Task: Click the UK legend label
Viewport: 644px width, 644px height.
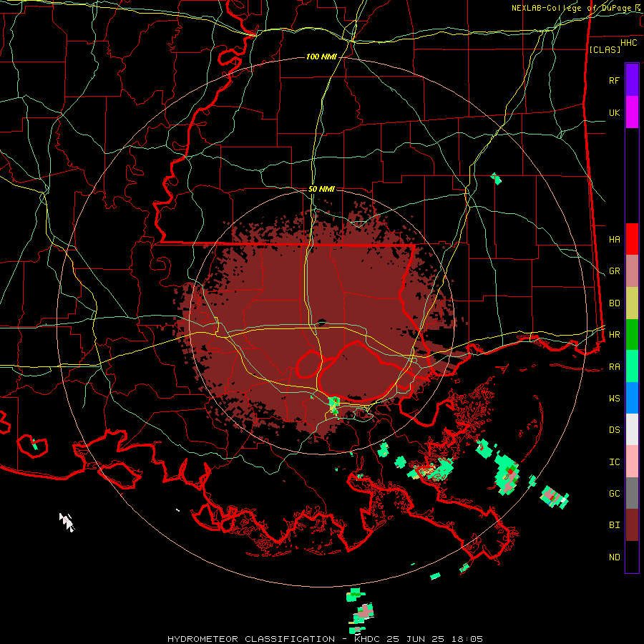Action: point(614,112)
